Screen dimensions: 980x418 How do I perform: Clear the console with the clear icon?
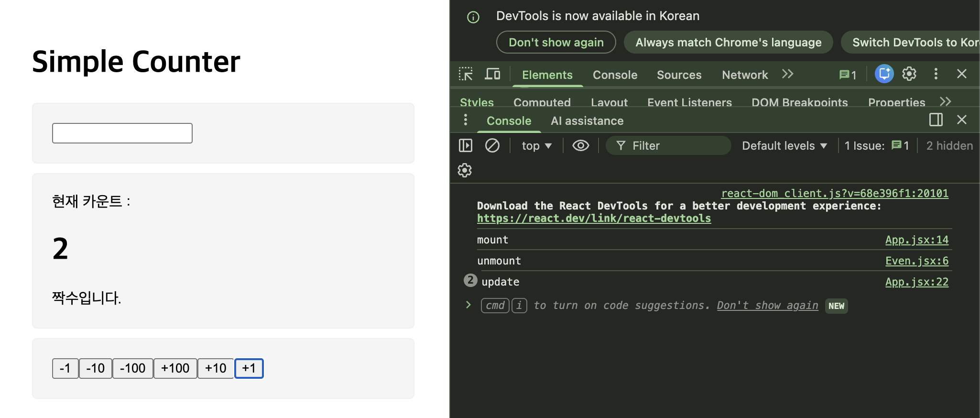click(492, 145)
